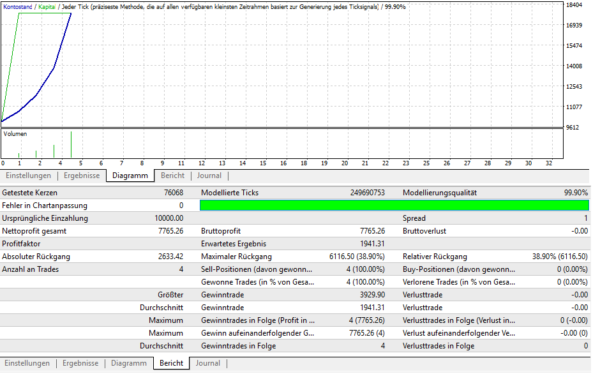
Task: Click the 'Gewinntrades in Folge (Profit in ...' label
Action: point(258,321)
